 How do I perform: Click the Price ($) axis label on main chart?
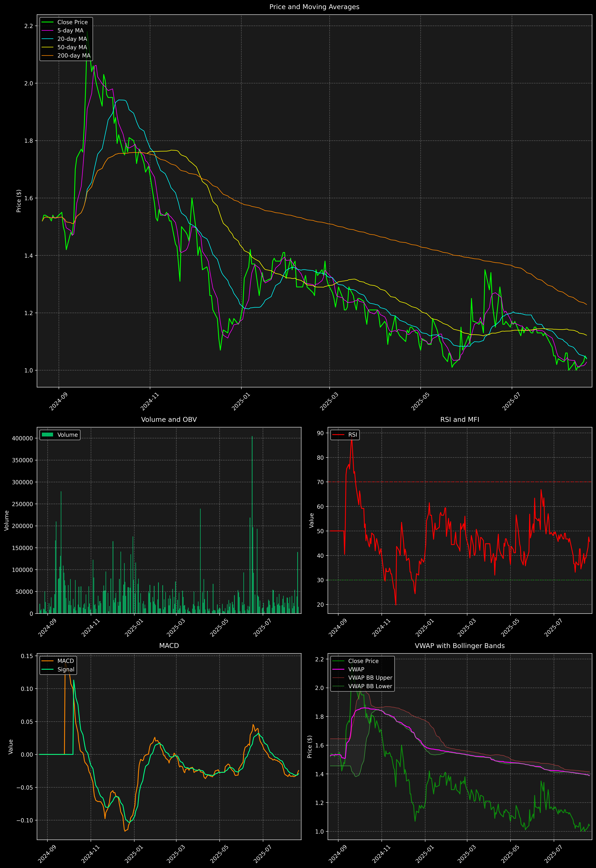click(19, 201)
